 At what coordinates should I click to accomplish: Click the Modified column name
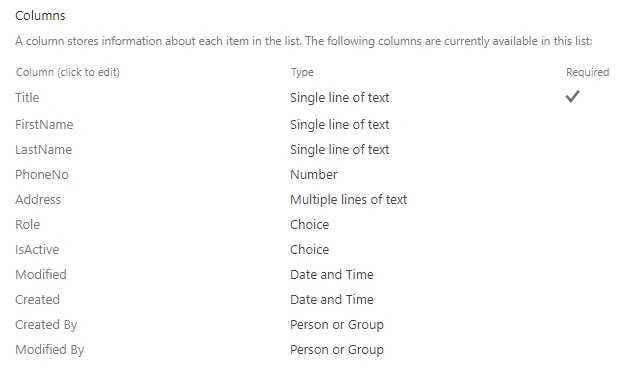click(x=40, y=274)
